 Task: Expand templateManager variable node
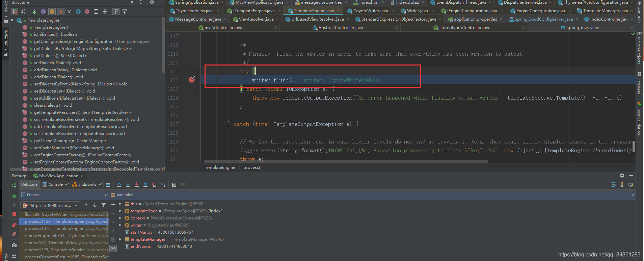click(x=120, y=239)
